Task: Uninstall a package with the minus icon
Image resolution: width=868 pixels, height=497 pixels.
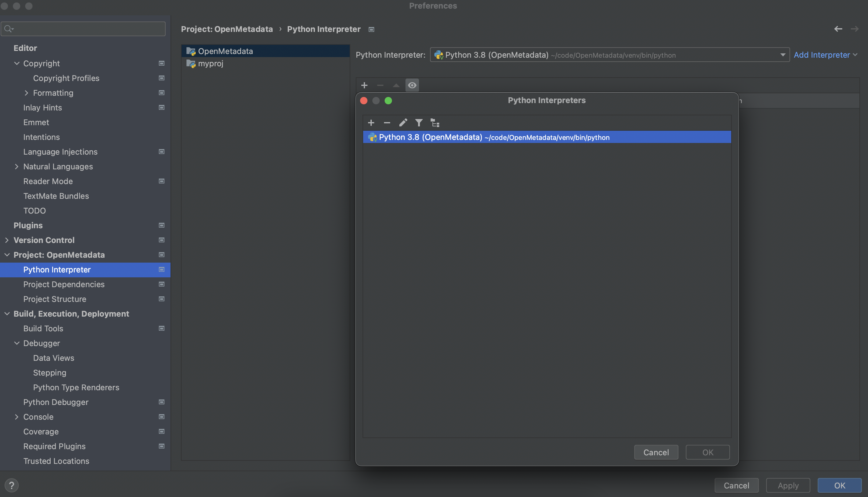Action: [x=380, y=85]
